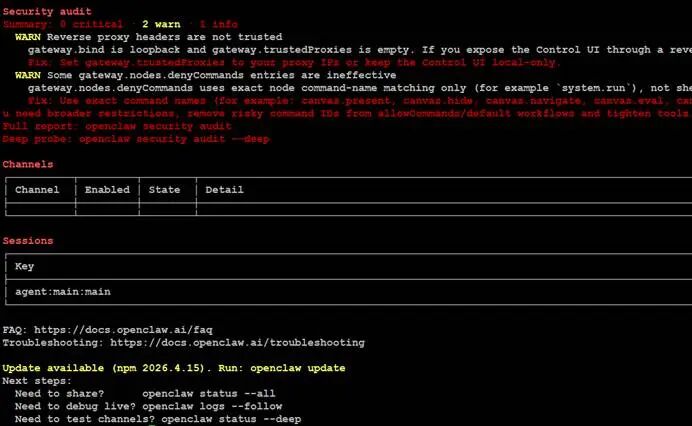The width and height of the screenshot is (692, 426).
Task: Click the 'Channels' section heading
Action: [28, 165]
